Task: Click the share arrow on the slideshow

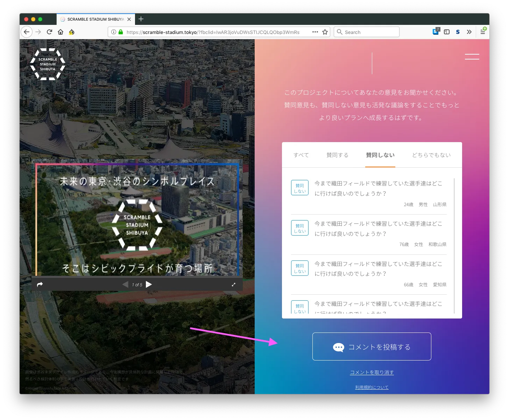Action: coord(40,284)
